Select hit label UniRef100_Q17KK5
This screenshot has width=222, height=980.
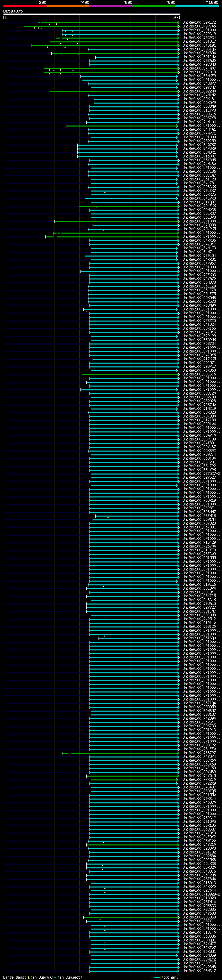[199, 359]
